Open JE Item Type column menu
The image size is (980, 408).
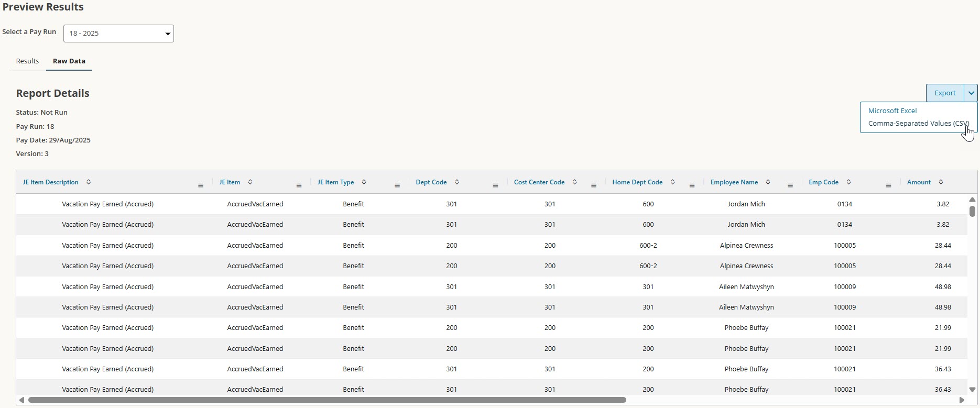tap(397, 186)
